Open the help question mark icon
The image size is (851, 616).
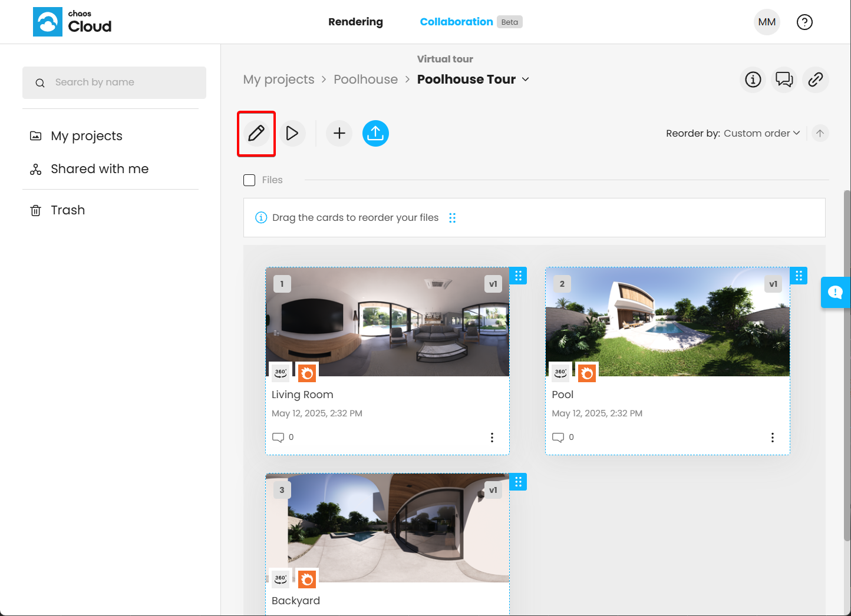(x=804, y=22)
